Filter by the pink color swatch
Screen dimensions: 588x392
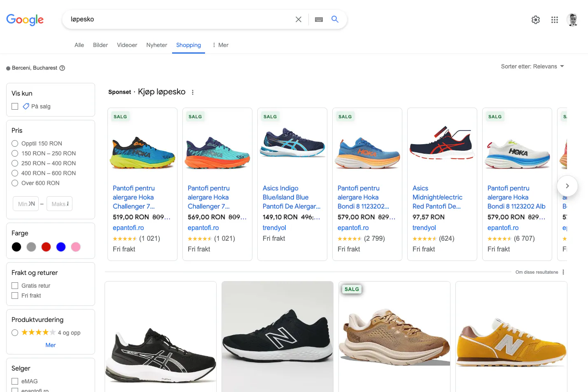(76, 247)
